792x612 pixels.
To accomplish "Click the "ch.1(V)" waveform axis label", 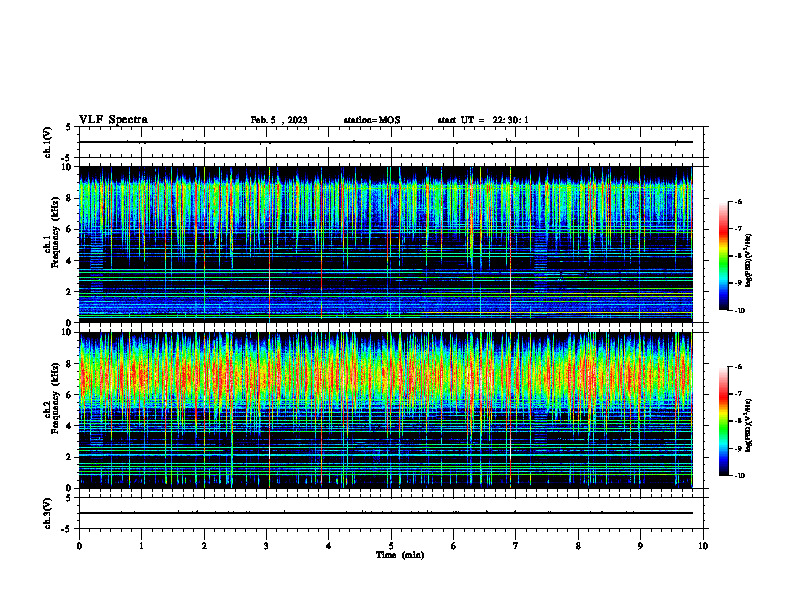I will tap(47, 142).
